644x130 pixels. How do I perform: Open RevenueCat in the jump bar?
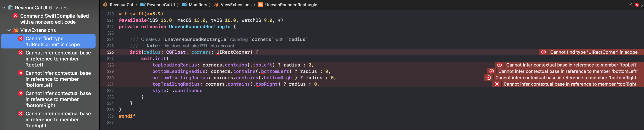pyautogui.click(x=122, y=5)
